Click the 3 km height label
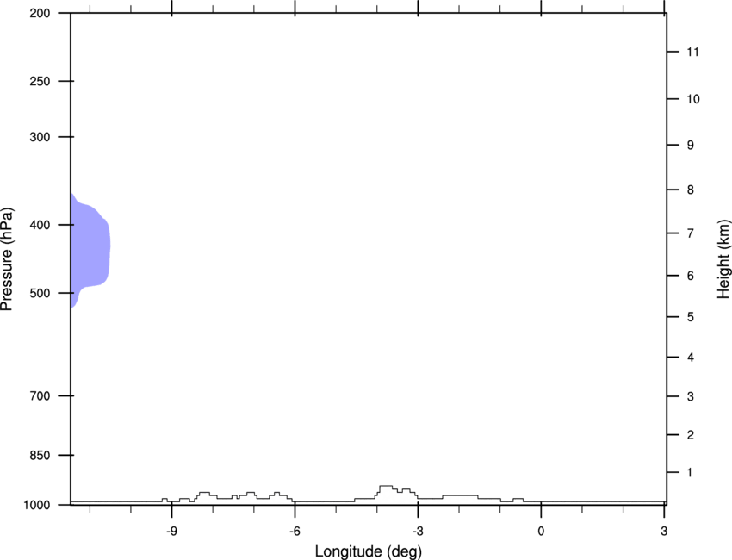 click(691, 396)
